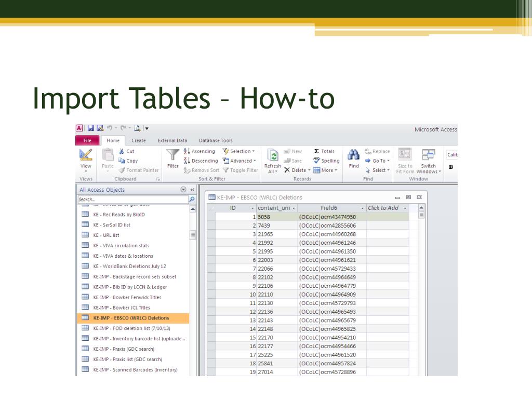The height and width of the screenshot is (399, 532).
Task: Open the File tab
Action: click(87, 140)
